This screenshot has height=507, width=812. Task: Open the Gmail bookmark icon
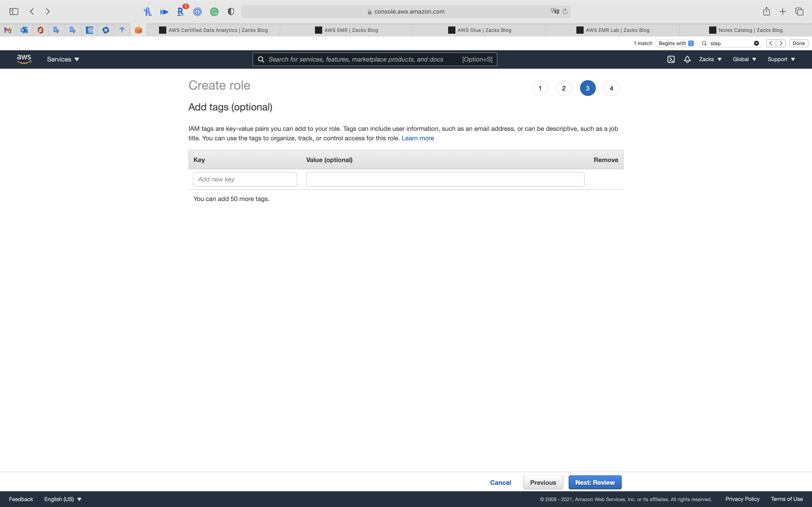(8, 30)
